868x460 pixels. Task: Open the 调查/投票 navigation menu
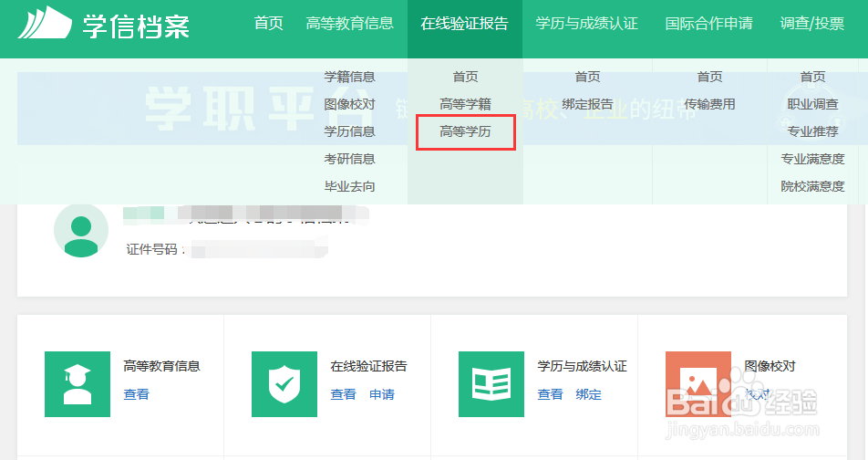812,24
